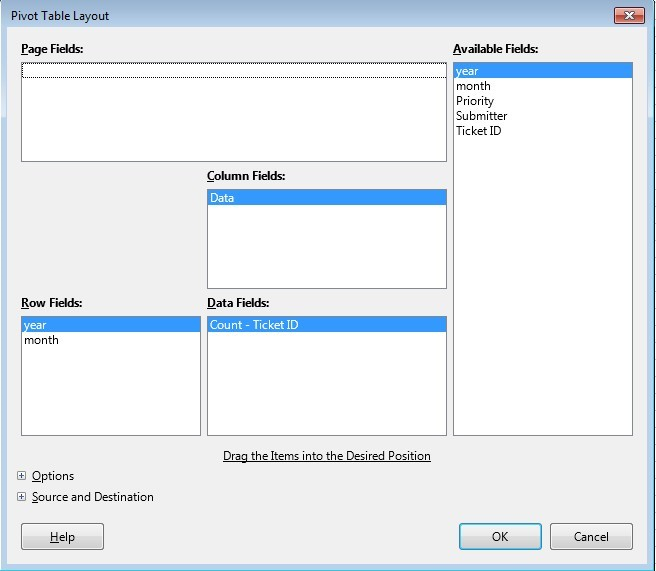Cancel the Pivot Table Layout dialog
Image resolution: width=656 pixels, height=571 pixels.
tap(591, 536)
